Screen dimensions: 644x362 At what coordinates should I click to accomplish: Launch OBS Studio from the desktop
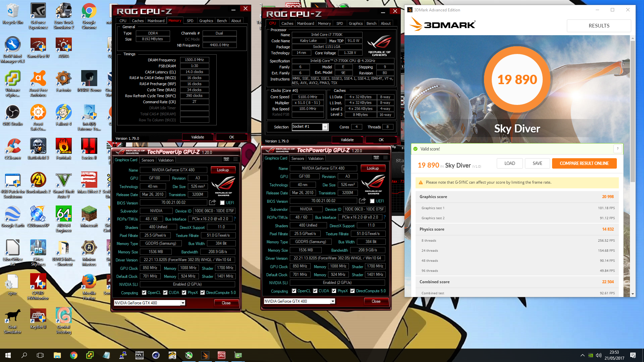13,115
